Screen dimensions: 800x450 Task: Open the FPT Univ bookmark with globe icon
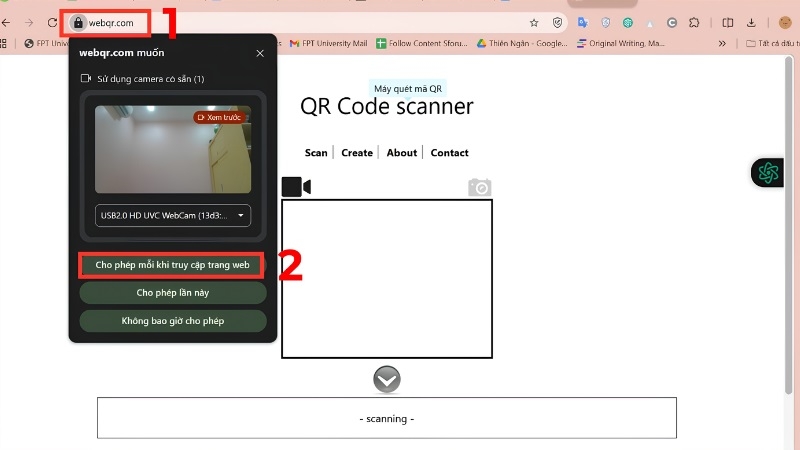[x=46, y=44]
